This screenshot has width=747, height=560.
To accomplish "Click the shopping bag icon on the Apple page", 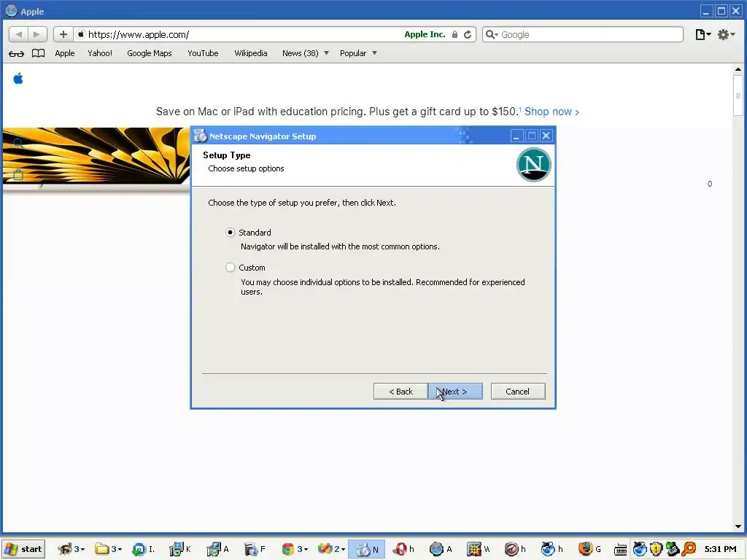I will point(18,175).
